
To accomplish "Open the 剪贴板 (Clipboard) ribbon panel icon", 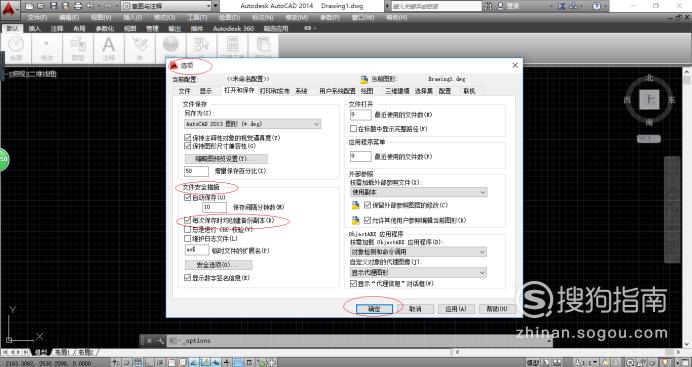I will tap(263, 44).
